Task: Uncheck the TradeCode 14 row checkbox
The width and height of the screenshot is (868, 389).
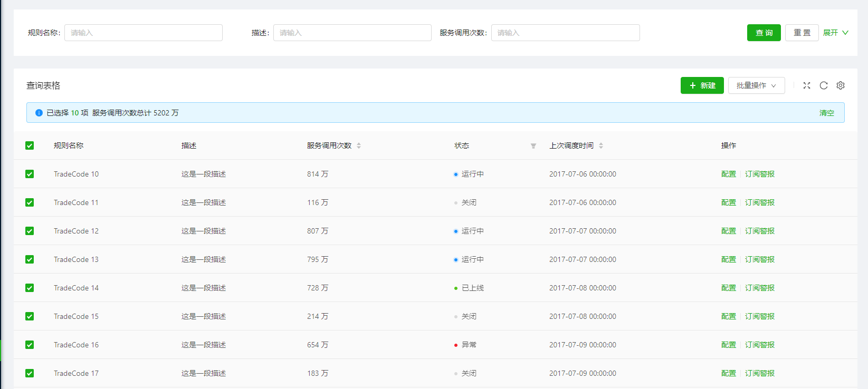Action: click(x=30, y=288)
